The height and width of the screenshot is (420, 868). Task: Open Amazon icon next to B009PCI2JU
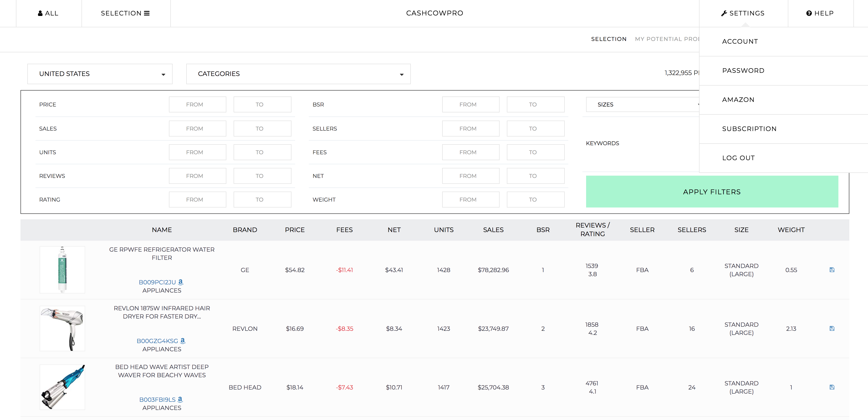pos(181,282)
